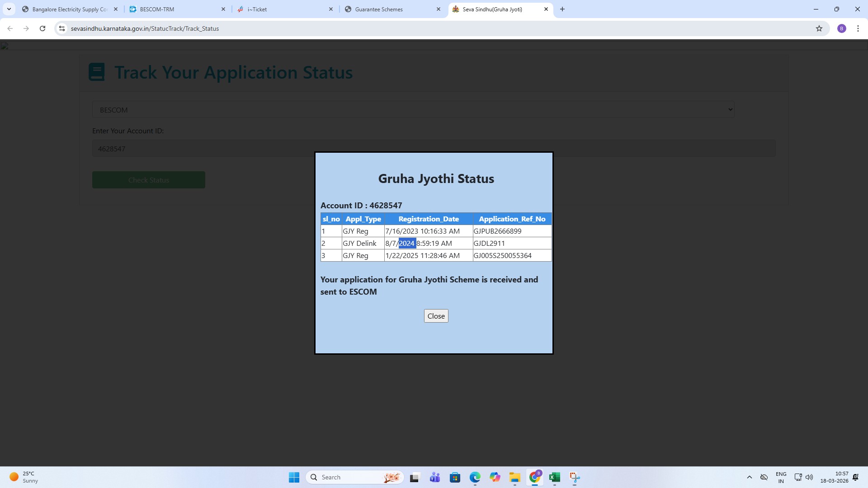Image resolution: width=868 pixels, height=488 pixels.
Task: Click the Account ID input field
Action: (203, 149)
